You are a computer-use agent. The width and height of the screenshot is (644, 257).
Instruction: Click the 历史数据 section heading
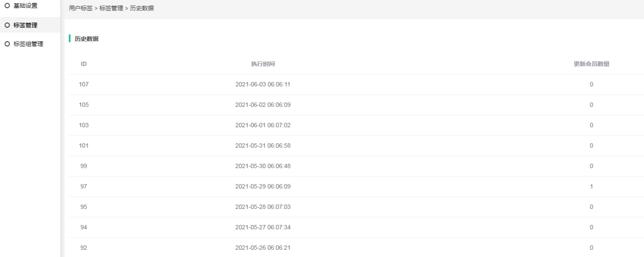point(87,39)
